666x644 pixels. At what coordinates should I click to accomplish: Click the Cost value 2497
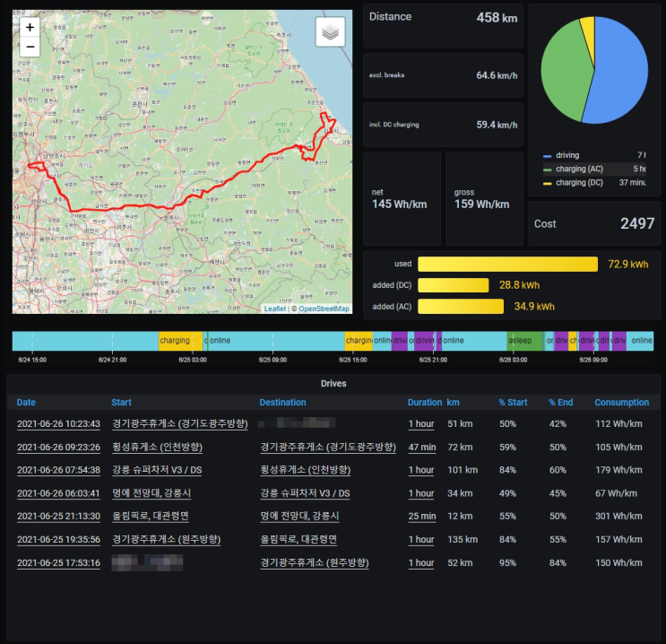(637, 223)
